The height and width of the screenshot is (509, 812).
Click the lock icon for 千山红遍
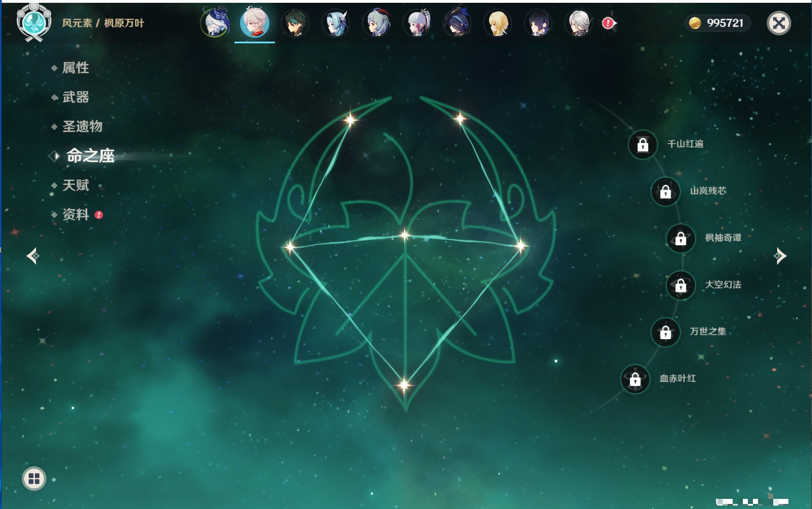643,145
